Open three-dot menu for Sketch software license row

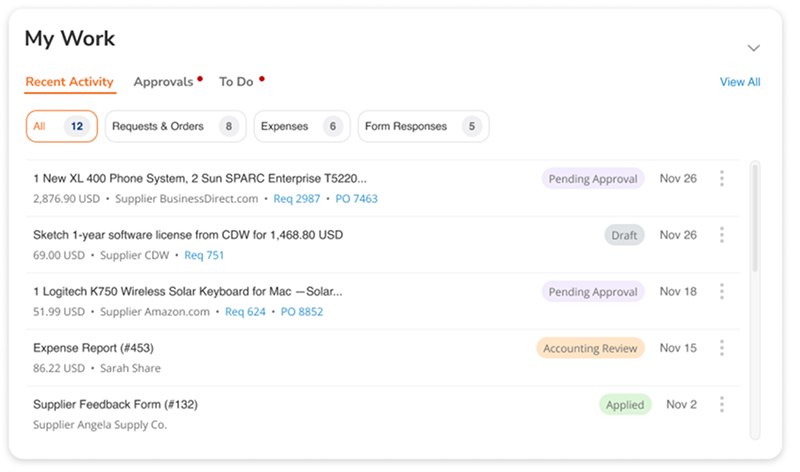[x=721, y=235]
